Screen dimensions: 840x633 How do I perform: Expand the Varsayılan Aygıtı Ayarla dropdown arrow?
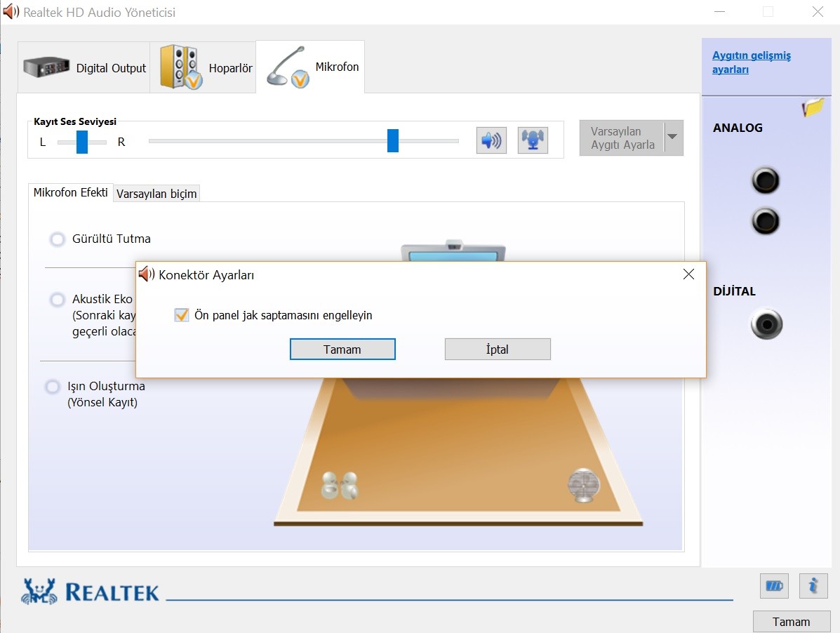point(673,137)
